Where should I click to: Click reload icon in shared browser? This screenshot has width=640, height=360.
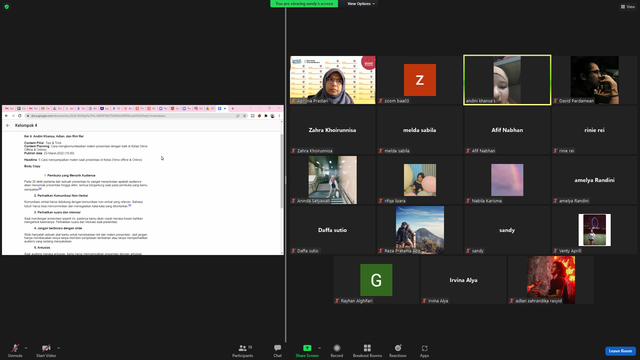(x=20, y=116)
